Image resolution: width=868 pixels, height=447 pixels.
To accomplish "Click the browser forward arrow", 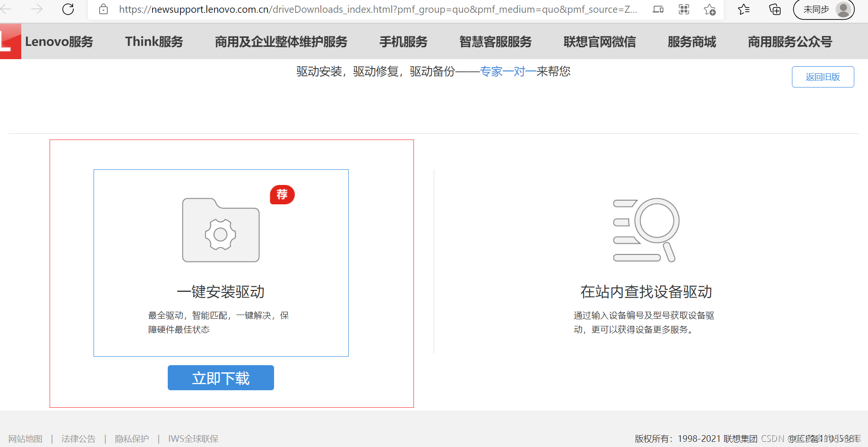I will (x=37, y=9).
